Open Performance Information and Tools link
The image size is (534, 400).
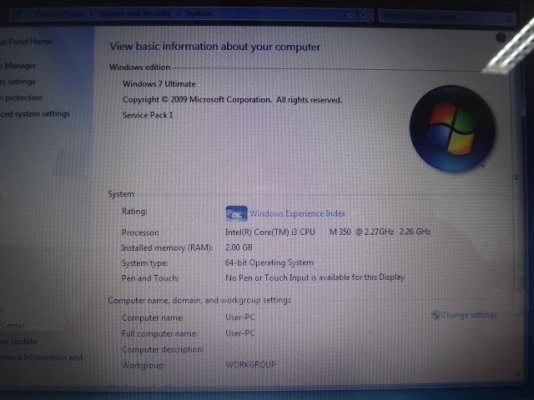tap(41, 357)
